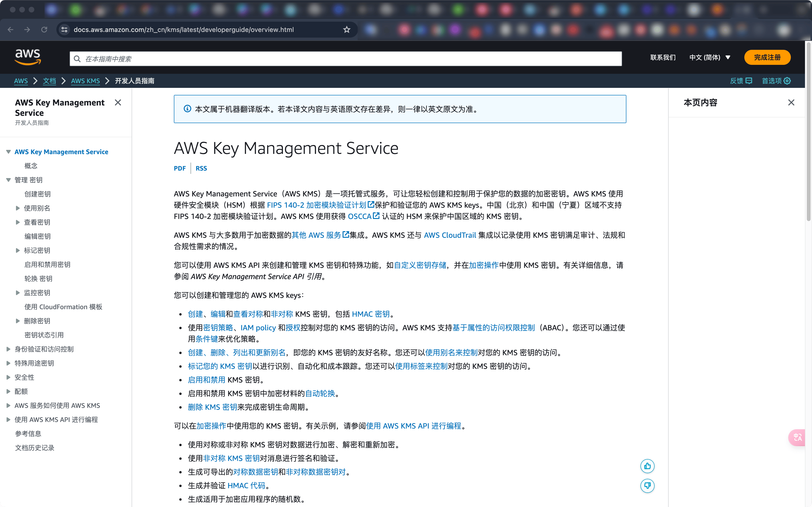Screen dimensions: 812x507
Task: Open 自动轮换 link
Action: [320, 393]
